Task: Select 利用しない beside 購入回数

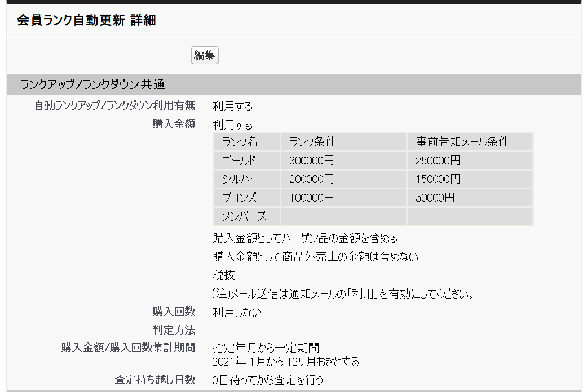Action: 235,312
